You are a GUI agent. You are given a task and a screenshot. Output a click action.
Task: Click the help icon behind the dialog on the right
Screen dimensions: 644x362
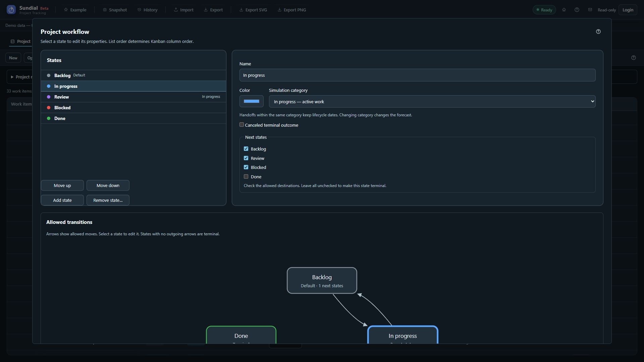[634, 58]
